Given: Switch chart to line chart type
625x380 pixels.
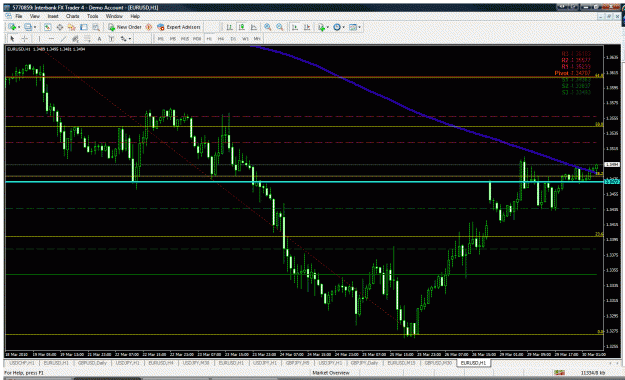Looking at the screenshot, I should pos(254,27).
